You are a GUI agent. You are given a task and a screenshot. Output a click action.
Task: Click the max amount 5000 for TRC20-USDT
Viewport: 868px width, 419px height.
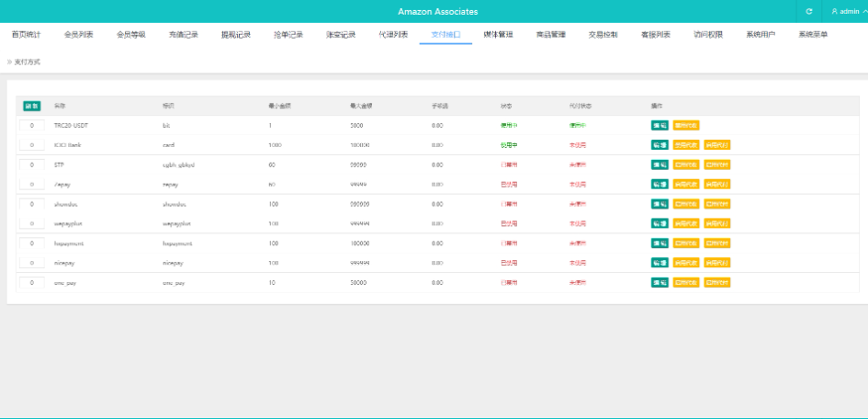coord(356,126)
